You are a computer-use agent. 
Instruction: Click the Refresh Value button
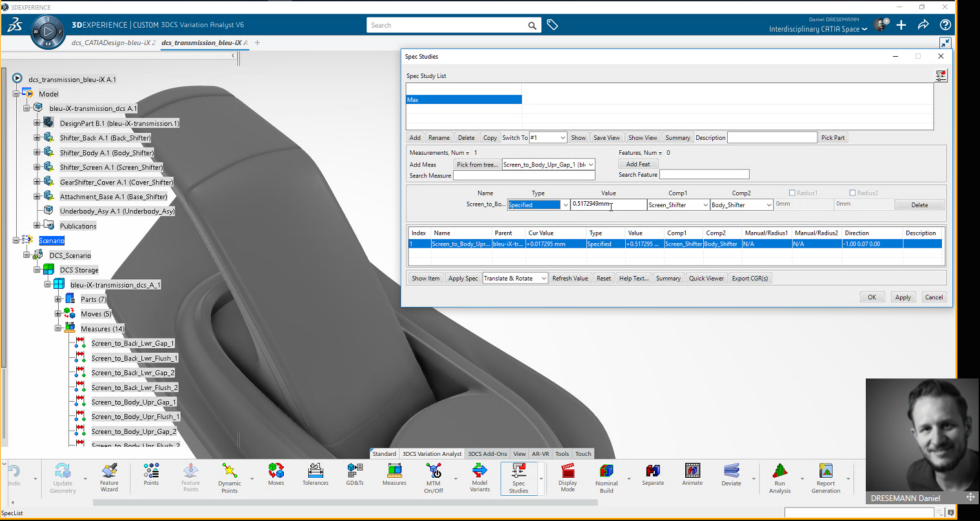pos(570,279)
